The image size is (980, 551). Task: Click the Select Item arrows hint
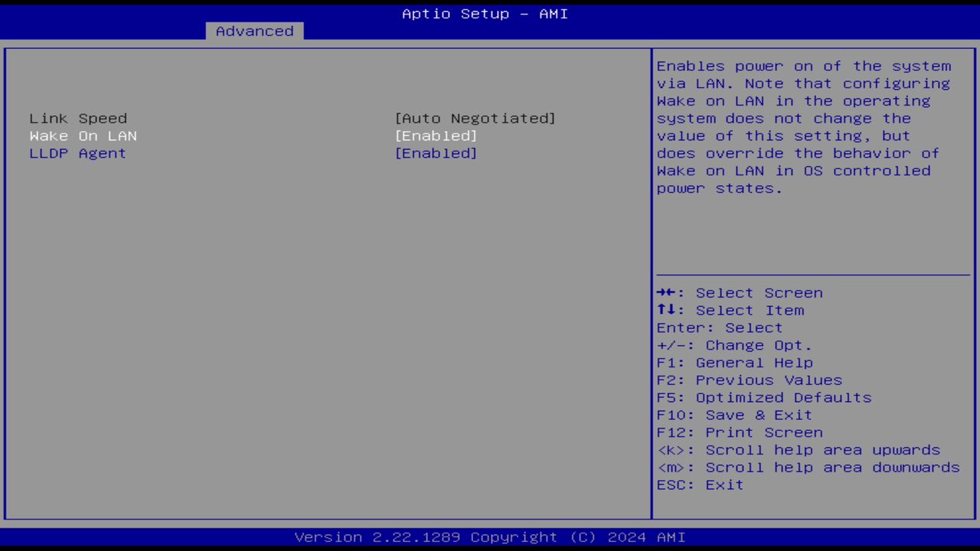tap(730, 311)
